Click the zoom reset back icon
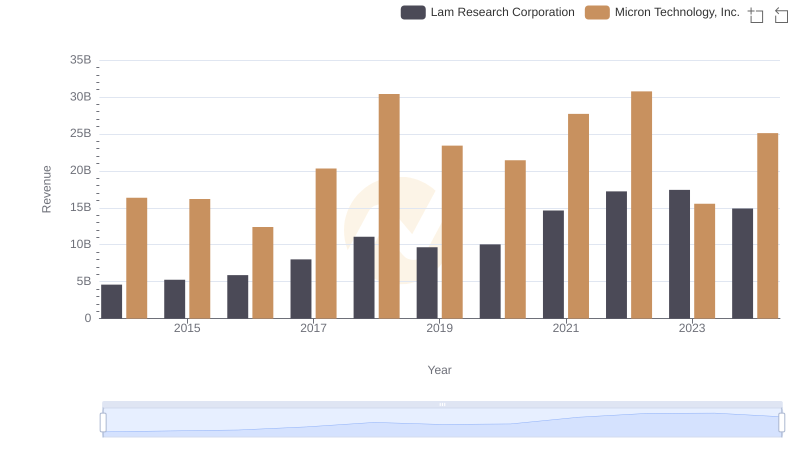This screenshot has height=461, width=800. click(781, 15)
